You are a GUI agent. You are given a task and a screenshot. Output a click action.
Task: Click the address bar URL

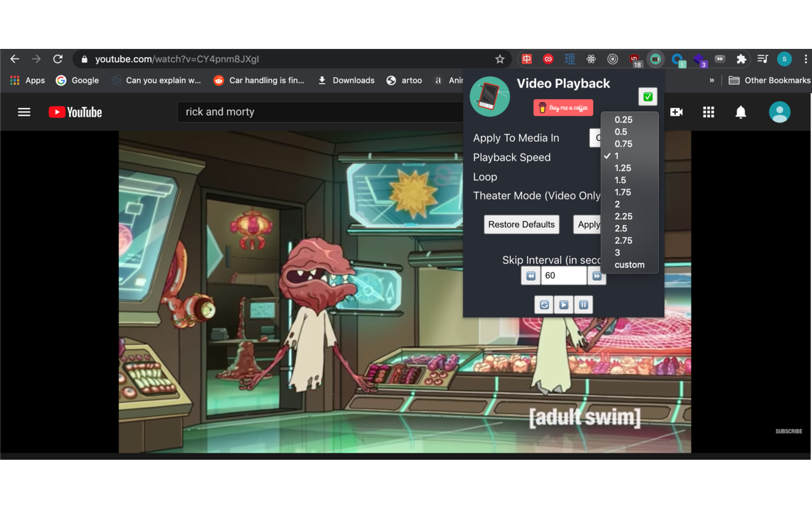(177, 59)
